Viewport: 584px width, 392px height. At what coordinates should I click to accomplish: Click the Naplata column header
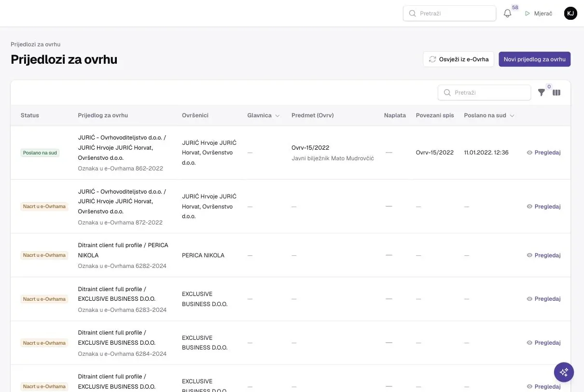click(x=395, y=116)
